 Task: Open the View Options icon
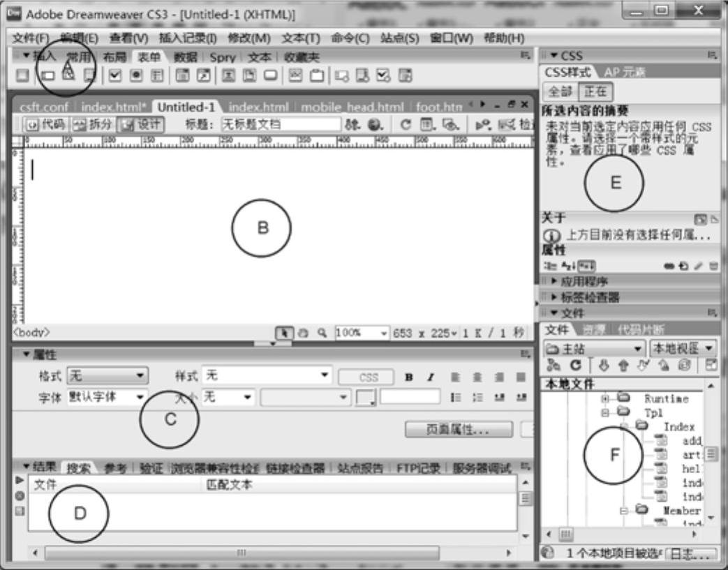click(x=426, y=124)
